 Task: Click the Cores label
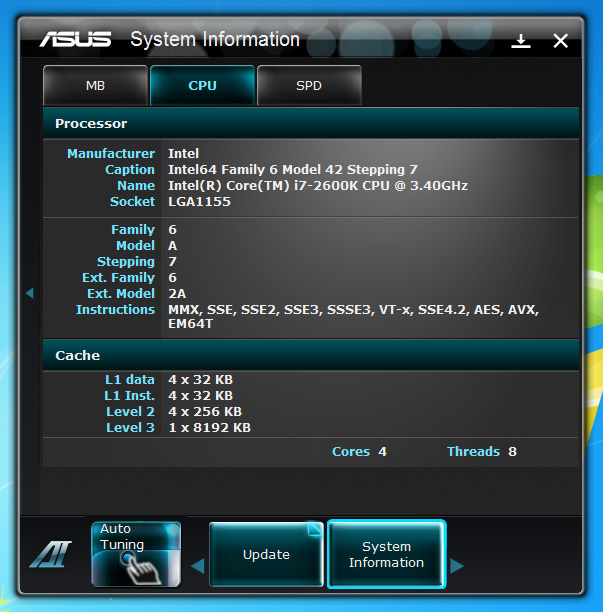tap(351, 452)
